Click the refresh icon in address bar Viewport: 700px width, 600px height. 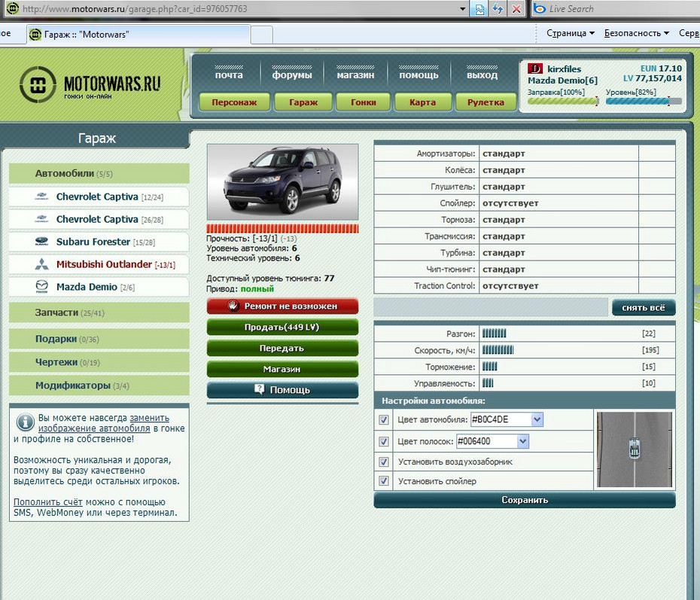pos(498,9)
